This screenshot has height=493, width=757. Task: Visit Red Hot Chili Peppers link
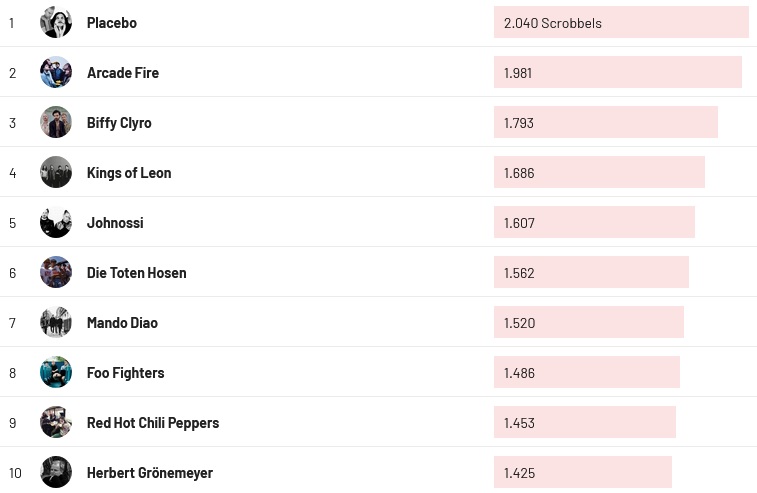pos(153,423)
